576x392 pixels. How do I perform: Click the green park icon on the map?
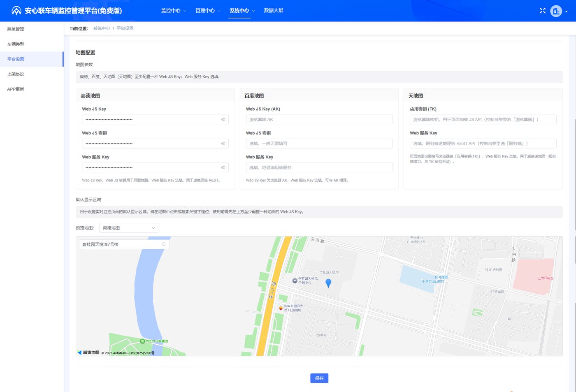point(142,341)
